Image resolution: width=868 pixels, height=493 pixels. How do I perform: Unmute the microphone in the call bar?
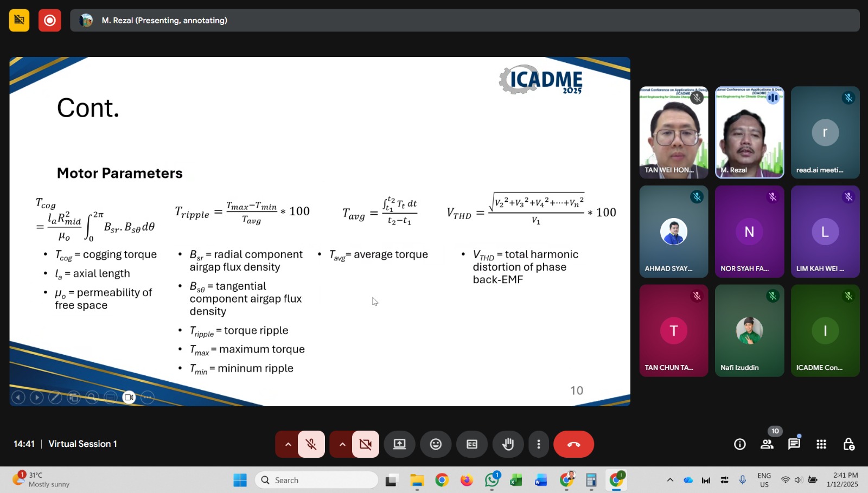point(311,444)
